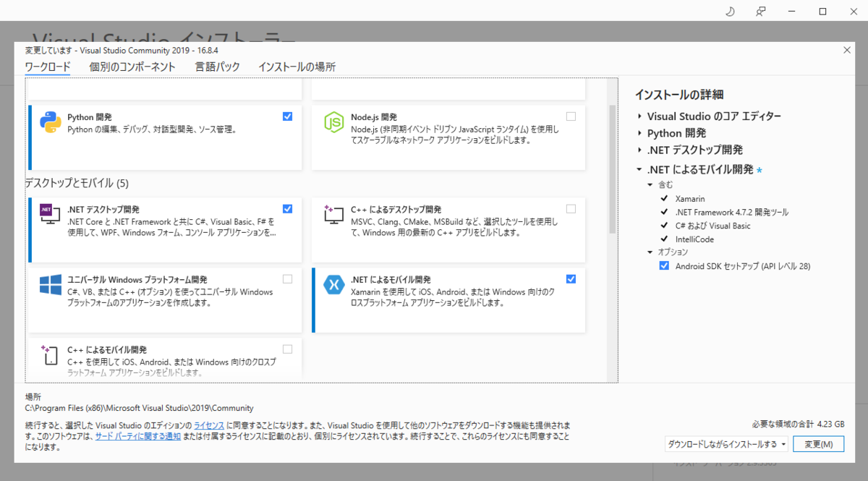Uncheck the Python 開発 workload
This screenshot has width=868, height=481.
(x=287, y=116)
